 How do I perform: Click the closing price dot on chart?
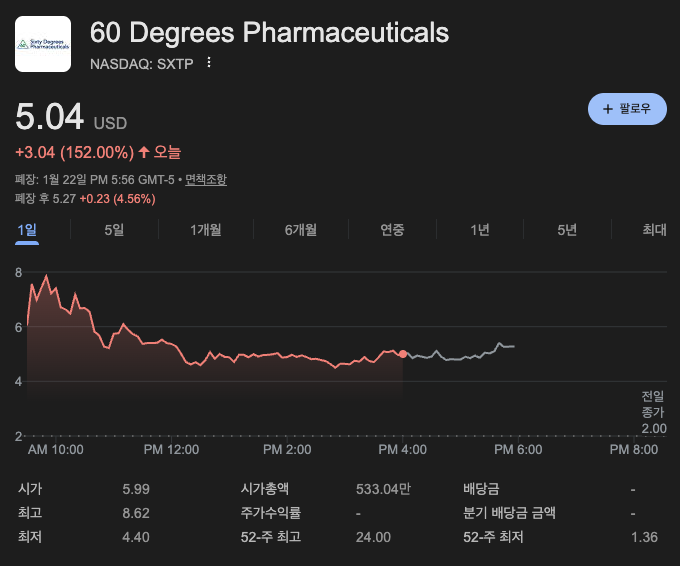(x=403, y=354)
